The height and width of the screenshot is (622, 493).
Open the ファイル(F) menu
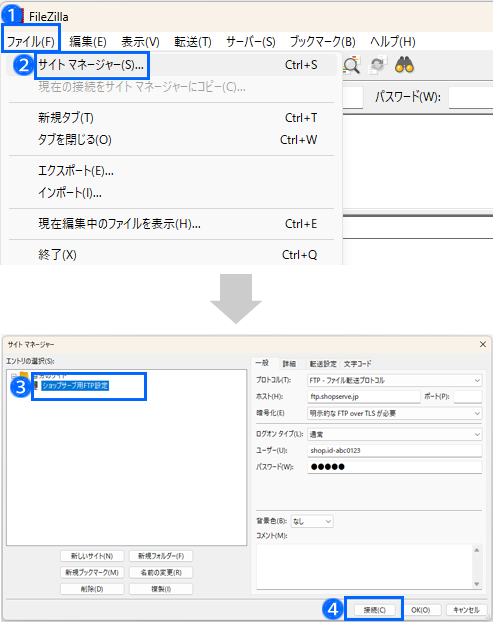(31, 41)
